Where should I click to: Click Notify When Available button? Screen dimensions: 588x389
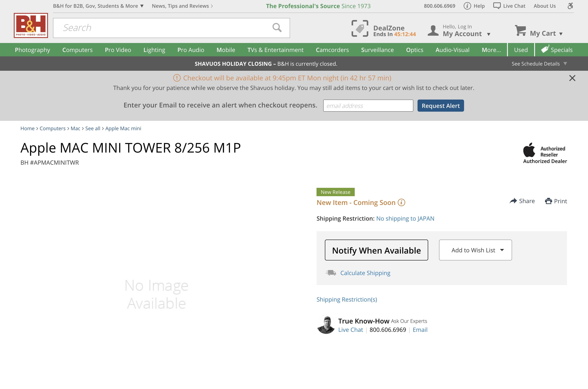[376, 250]
